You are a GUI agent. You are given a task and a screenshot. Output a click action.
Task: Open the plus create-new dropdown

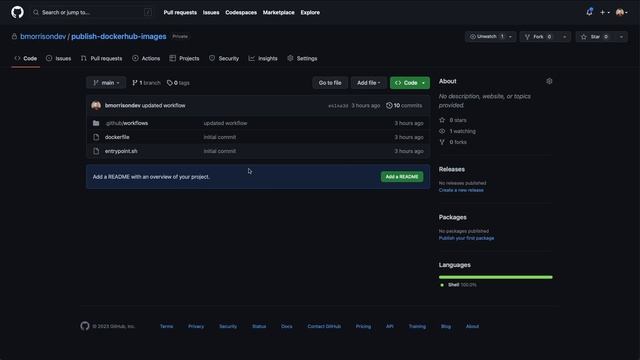coord(604,13)
